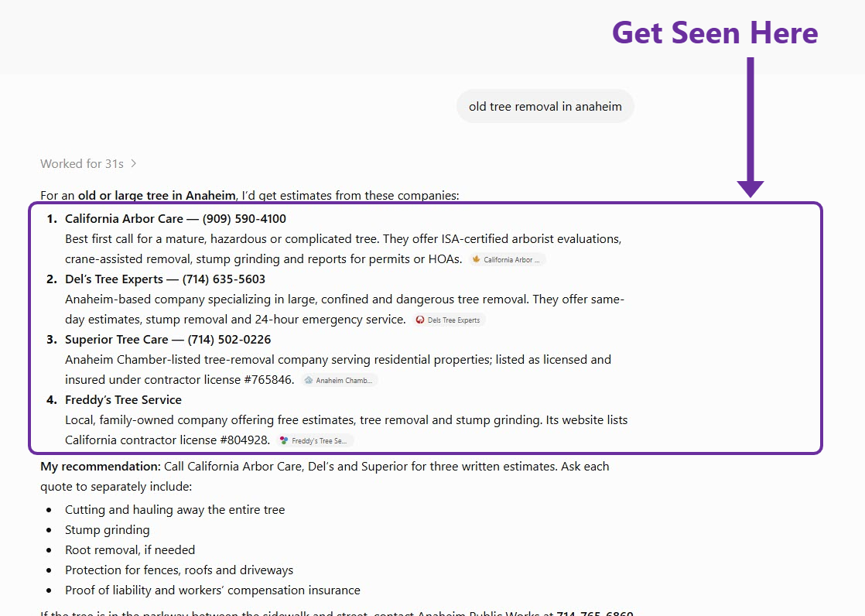Click the "old tree removal in anaheim" message bubble
The image size is (865, 616).
click(x=545, y=107)
